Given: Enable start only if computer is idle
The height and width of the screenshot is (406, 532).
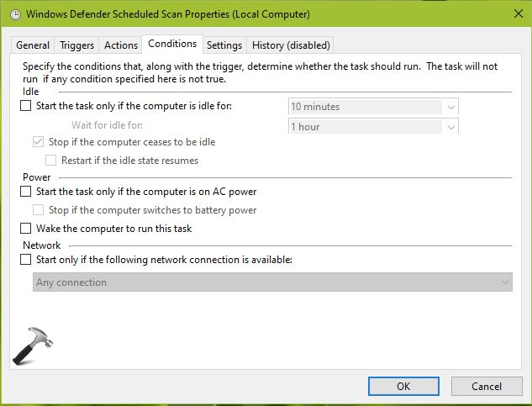Looking at the screenshot, I should pyautogui.click(x=25, y=106).
